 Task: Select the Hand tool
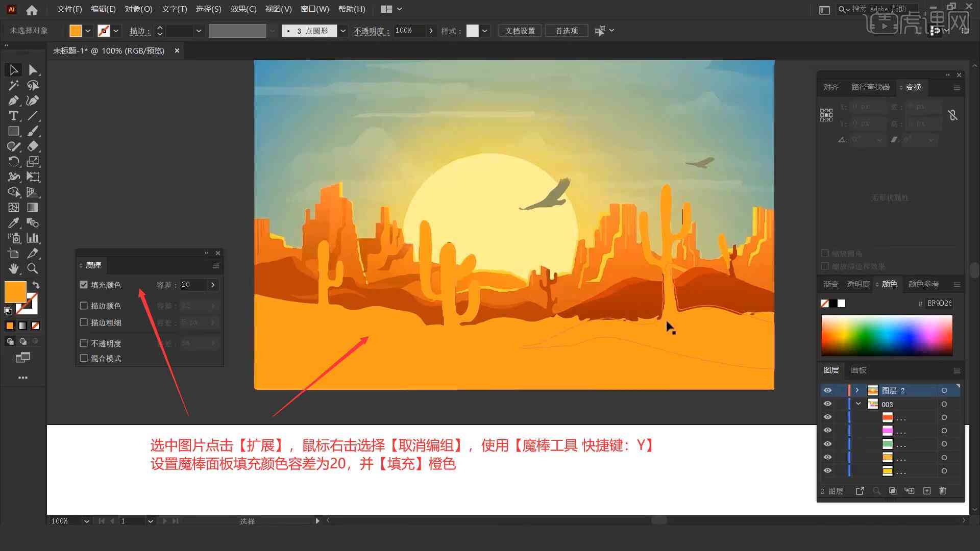pyautogui.click(x=12, y=269)
